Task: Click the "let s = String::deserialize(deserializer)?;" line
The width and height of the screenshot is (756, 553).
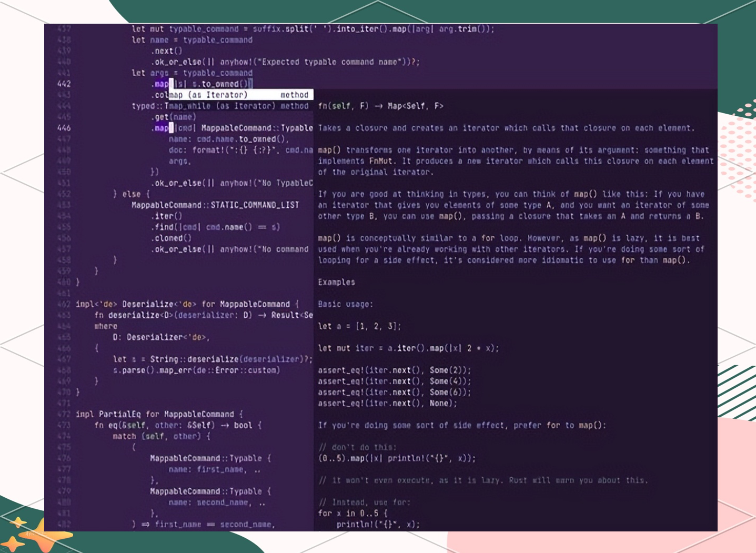Action: point(213,359)
